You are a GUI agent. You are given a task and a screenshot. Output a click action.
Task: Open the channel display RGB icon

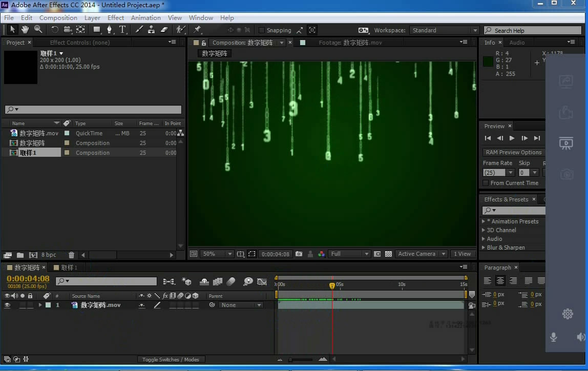[x=321, y=254]
